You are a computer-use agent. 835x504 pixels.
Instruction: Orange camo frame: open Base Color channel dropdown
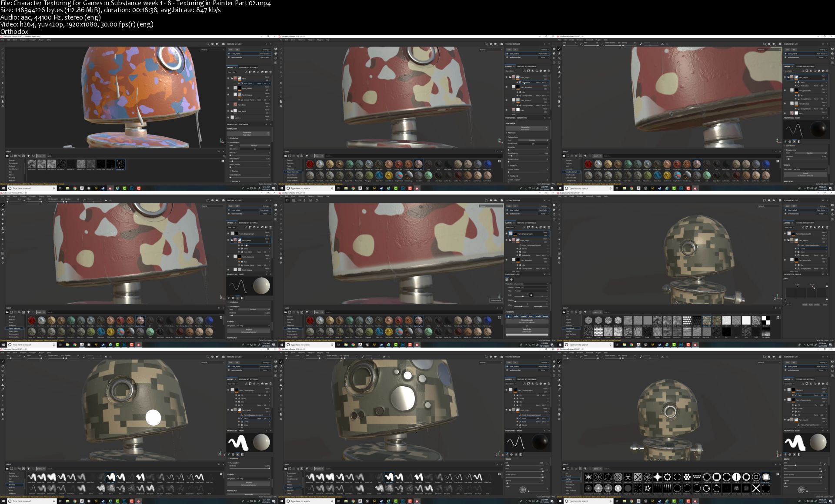click(233, 72)
